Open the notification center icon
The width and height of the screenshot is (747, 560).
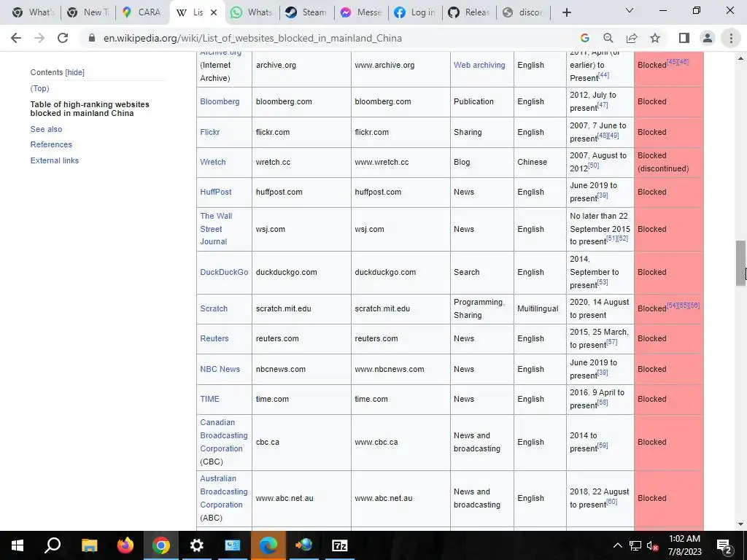point(724,545)
